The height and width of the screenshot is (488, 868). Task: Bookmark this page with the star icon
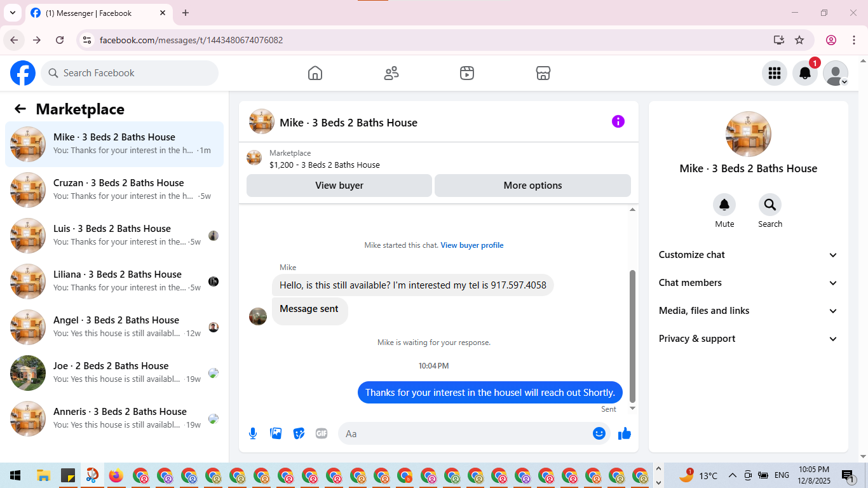(x=799, y=40)
